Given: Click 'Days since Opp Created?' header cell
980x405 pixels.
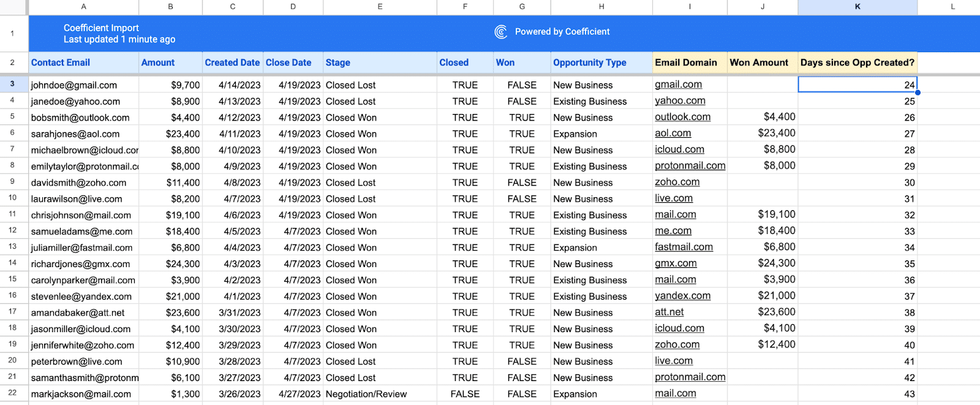Looking at the screenshot, I should point(858,62).
